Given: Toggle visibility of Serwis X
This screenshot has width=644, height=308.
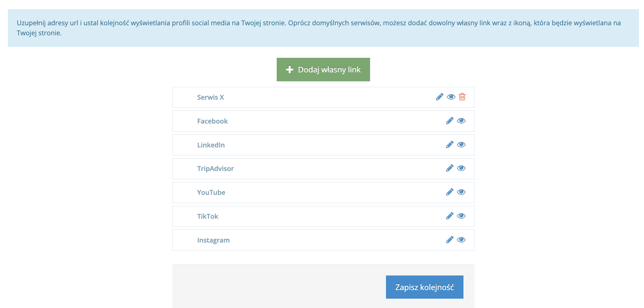Looking at the screenshot, I should (451, 97).
